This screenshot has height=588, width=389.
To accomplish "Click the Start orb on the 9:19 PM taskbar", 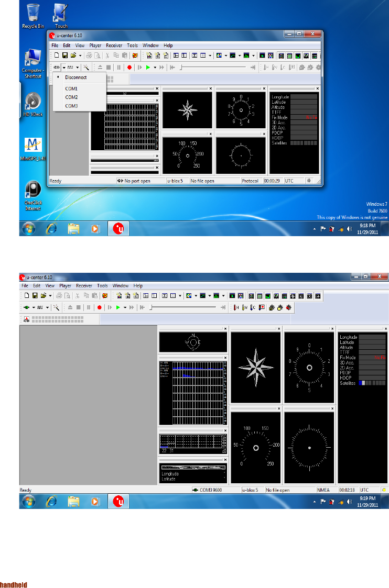I will click(x=28, y=502).
